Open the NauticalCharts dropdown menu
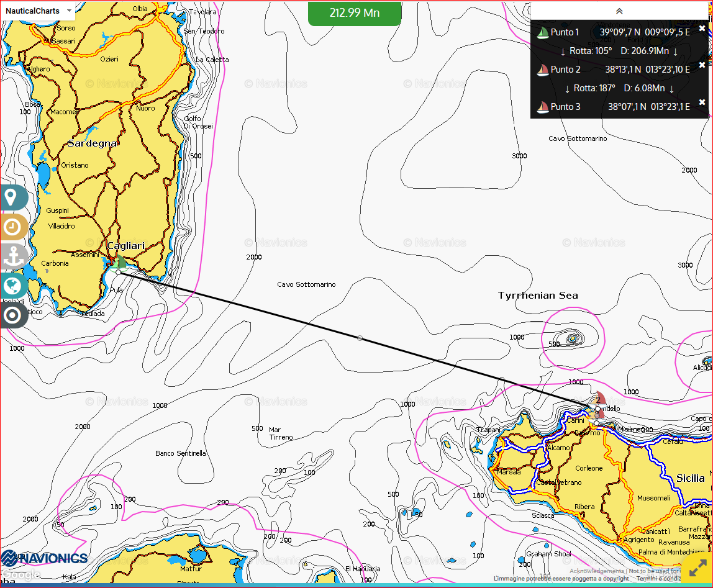713x588 pixels. [39, 11]
